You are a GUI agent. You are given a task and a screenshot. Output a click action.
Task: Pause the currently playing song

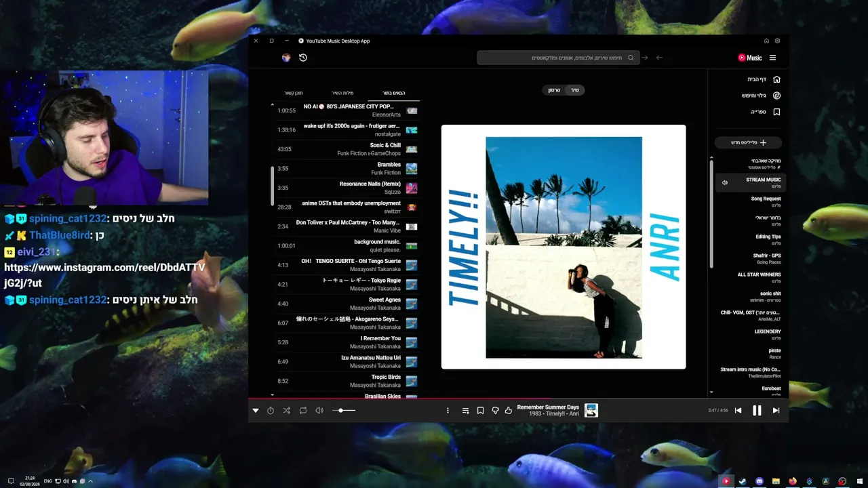757,410
